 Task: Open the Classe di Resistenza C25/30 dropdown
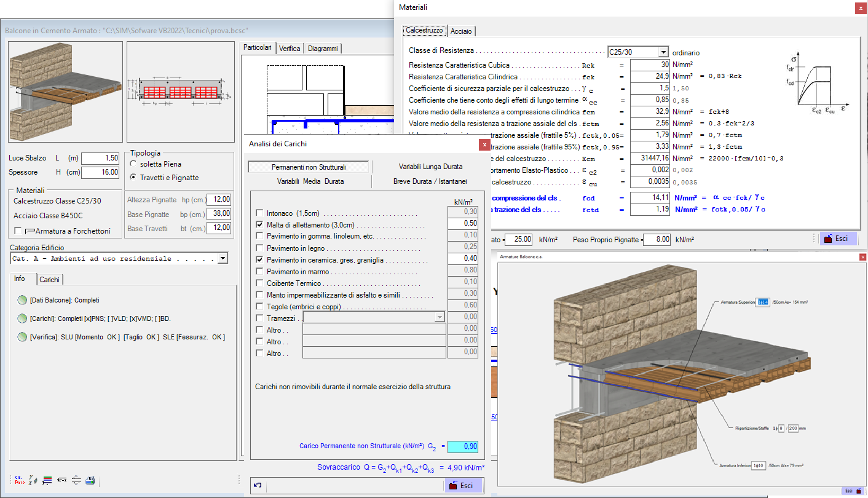pos(663,52)
